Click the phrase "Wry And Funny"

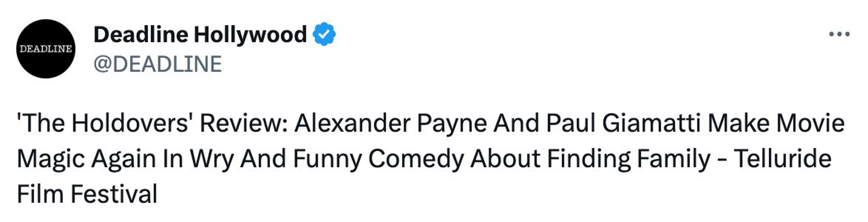[x=276, y=159]
